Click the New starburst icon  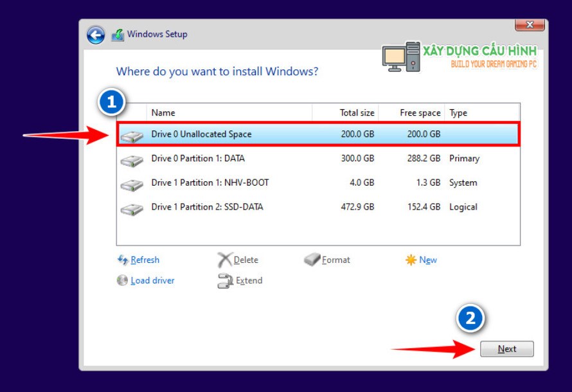point(411,260)
